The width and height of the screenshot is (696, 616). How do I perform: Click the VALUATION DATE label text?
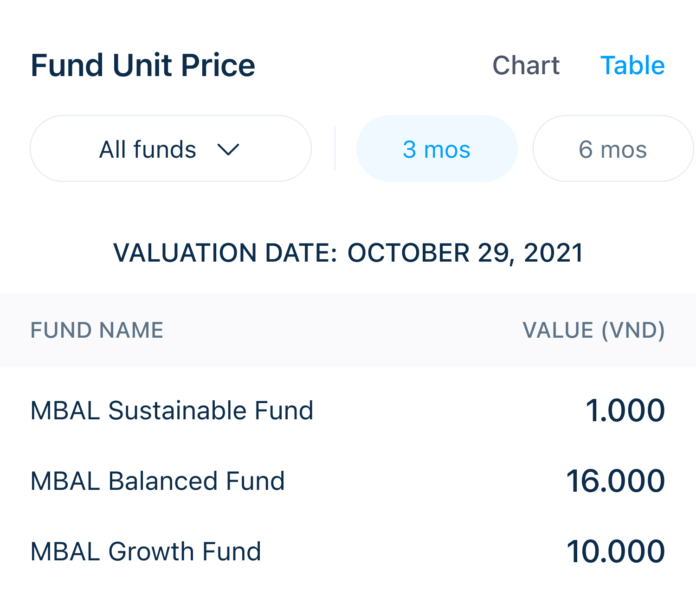tap(225, 253)
